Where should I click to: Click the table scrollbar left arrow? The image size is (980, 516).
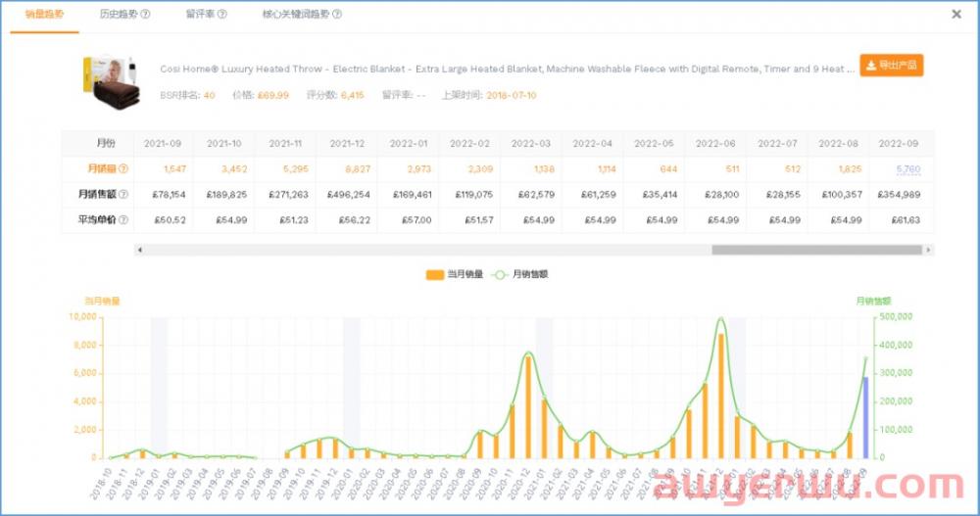(140, 250)
